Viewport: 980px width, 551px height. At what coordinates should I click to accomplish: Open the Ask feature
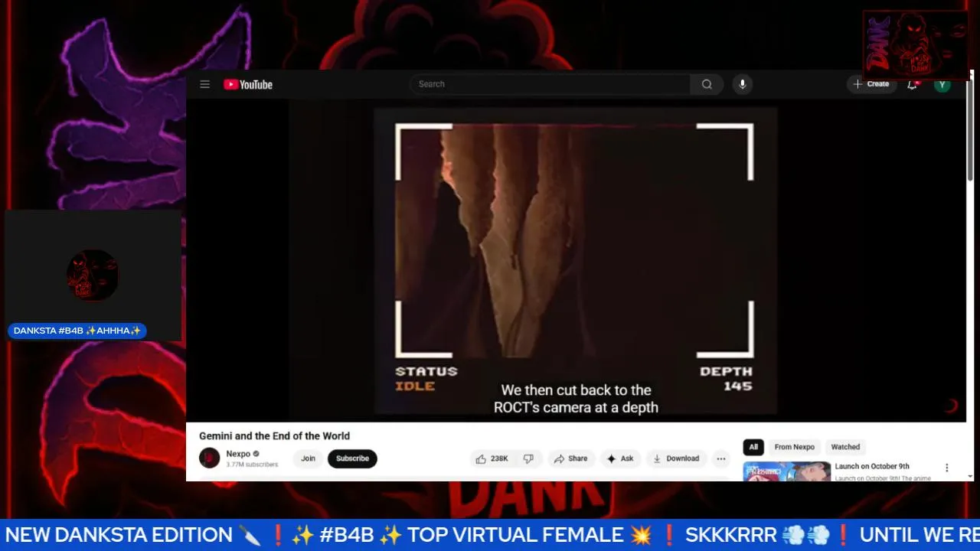click(619, 458)
